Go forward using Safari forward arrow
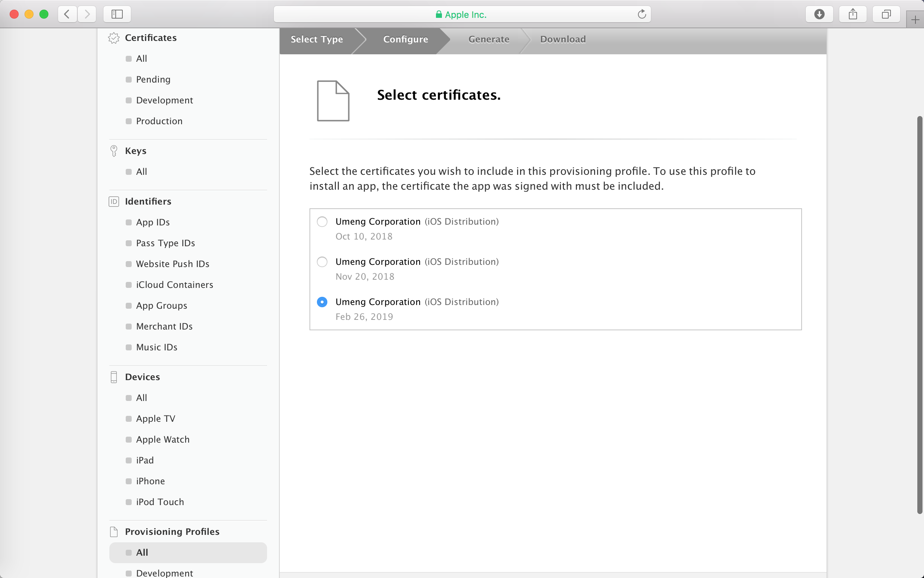This screenshot has width=924, height=578. click(87, 15)
